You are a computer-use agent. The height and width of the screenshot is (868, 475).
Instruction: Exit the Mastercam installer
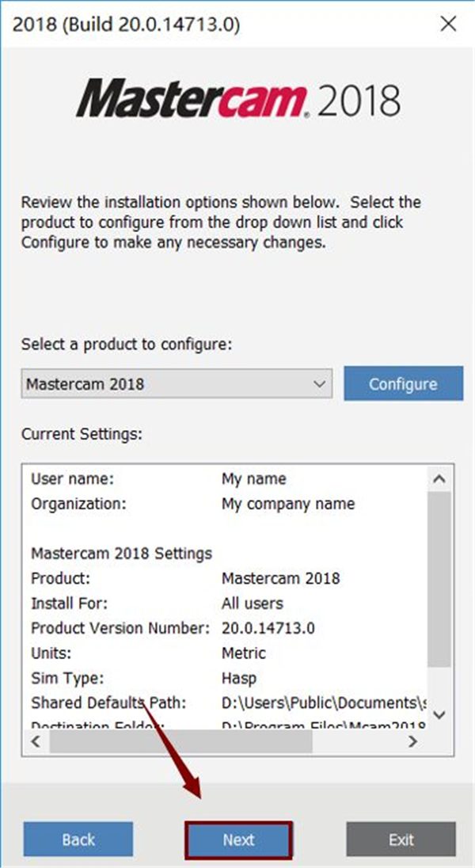point(401,839)
